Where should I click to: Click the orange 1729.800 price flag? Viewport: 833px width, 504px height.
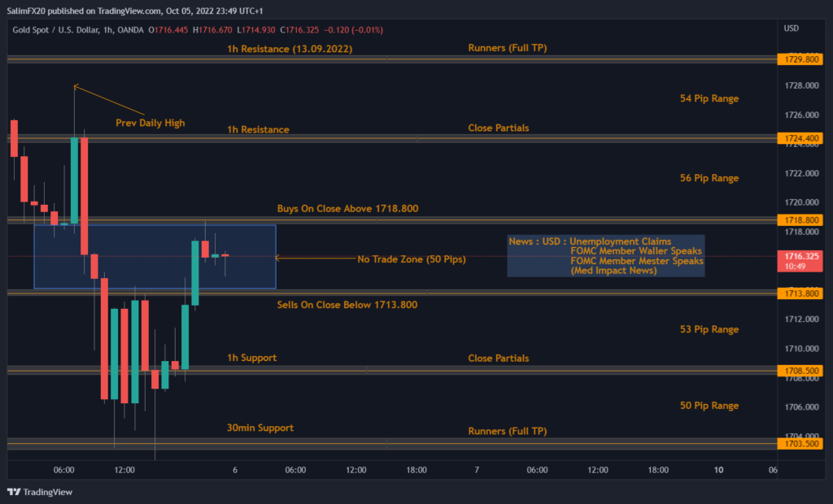coord(800,59)
